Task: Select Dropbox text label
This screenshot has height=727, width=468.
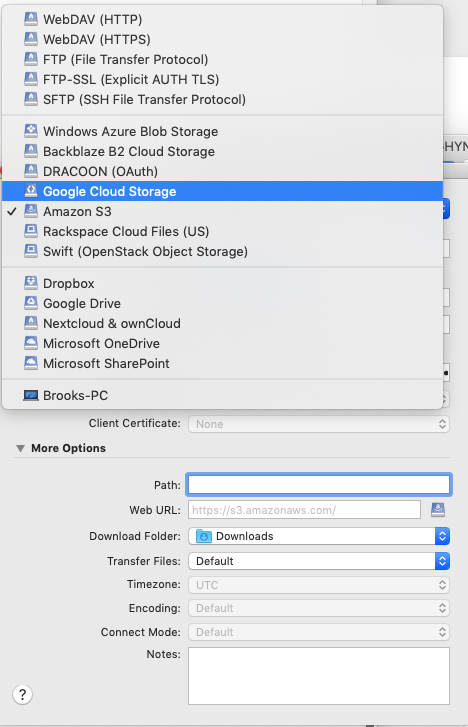Action: pos(69,283)
